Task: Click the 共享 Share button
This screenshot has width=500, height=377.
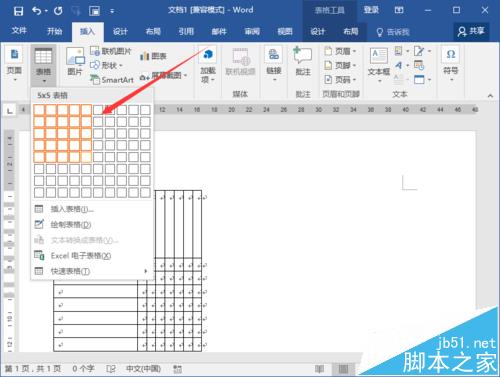Action: (x=471, y=31)
